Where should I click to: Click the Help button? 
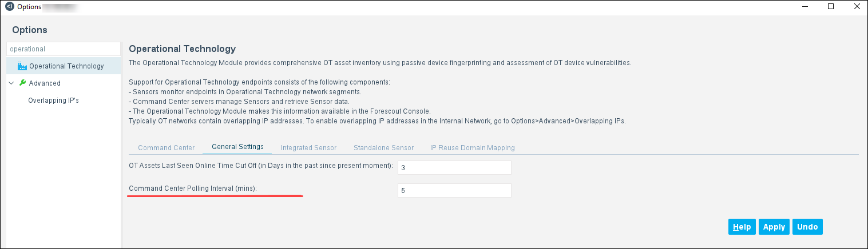742,227
